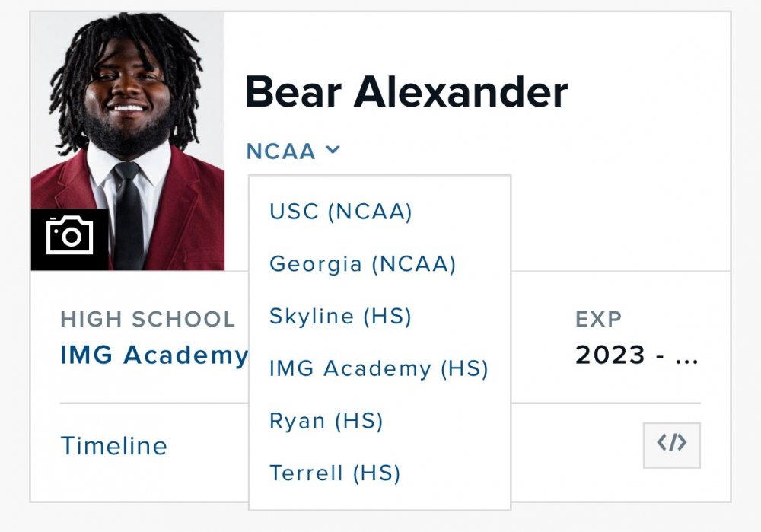Click the HIGH SCHOOL field label

pyautogui.click(x=148, y=319)
